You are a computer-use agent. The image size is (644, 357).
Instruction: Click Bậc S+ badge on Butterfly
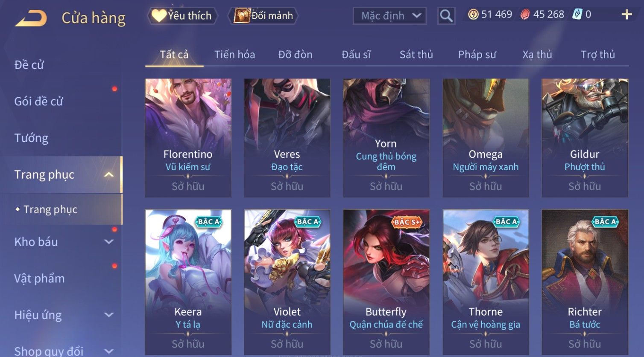pyautogui.click(x=407, y=222)
